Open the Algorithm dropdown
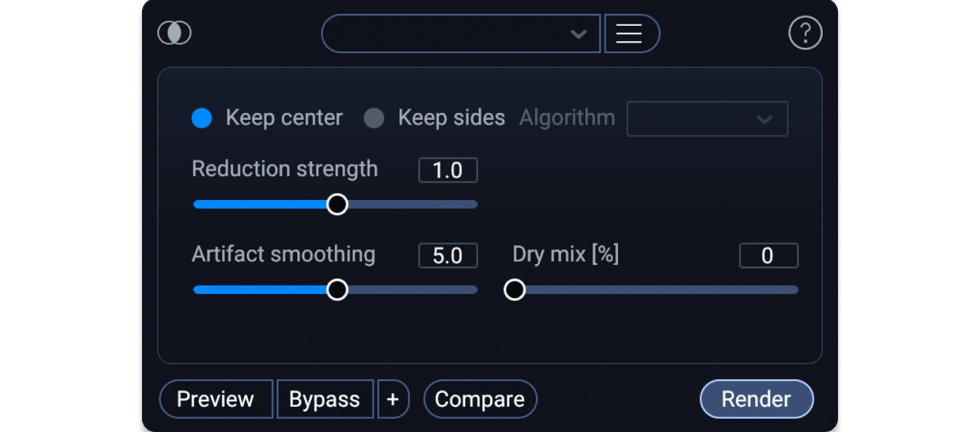980x432 pixels. tap(707, 118)
